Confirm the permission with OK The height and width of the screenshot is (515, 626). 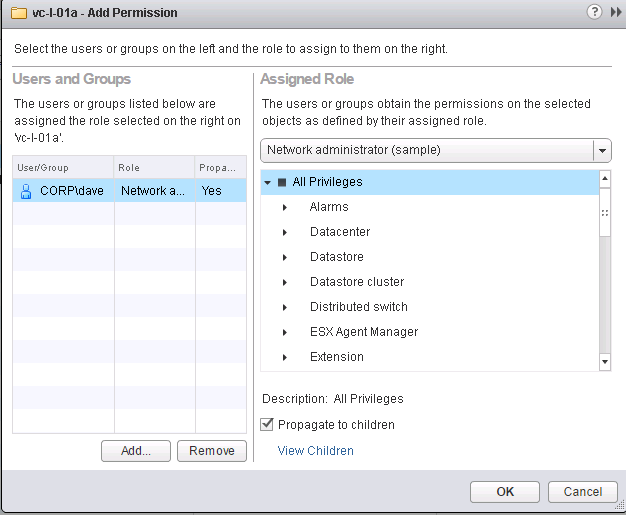pos(505,492)
